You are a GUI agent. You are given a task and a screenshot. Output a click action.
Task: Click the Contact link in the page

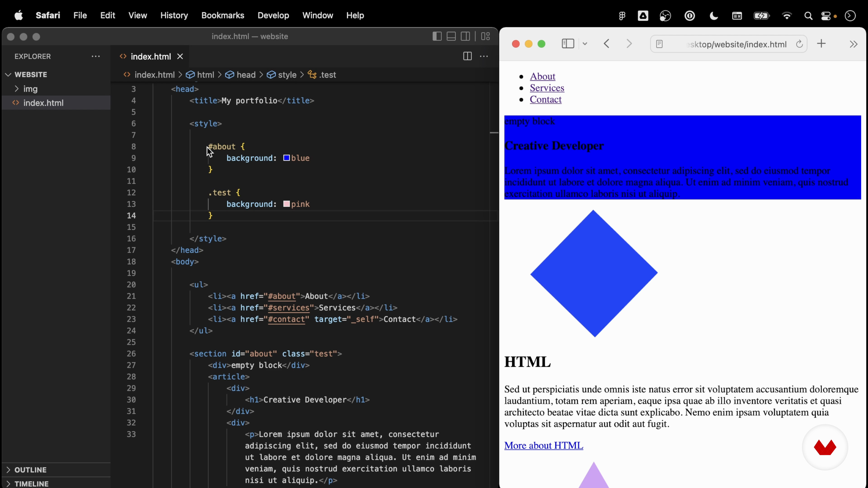click(x=545, y=99)
